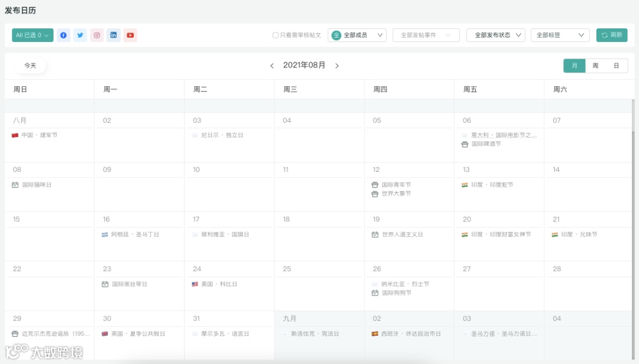Screen dimensions: 639x364
Task: Open 全部发帖事件 dropdown
Action: (426, 35)
